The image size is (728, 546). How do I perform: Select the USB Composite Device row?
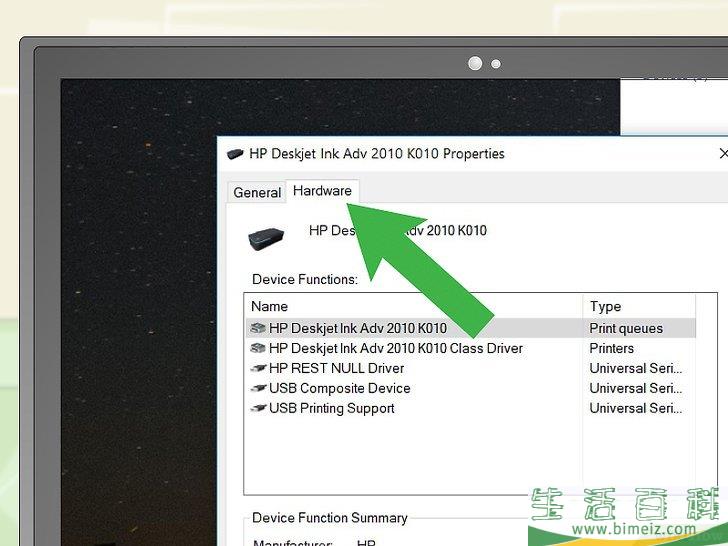(470, 388)
